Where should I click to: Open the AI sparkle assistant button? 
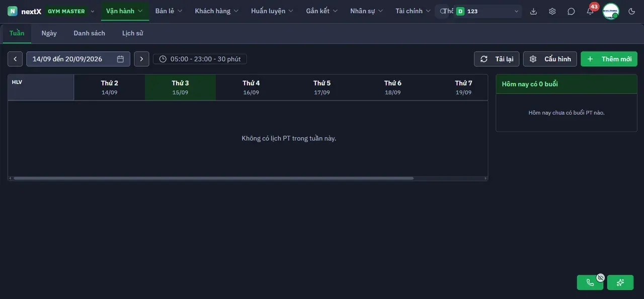[x=620, y=282]
